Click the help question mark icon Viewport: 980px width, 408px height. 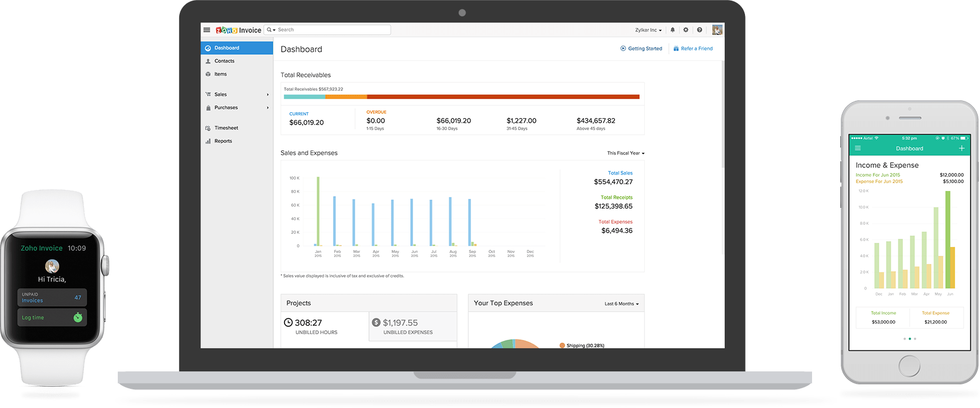tap(699, 30)
